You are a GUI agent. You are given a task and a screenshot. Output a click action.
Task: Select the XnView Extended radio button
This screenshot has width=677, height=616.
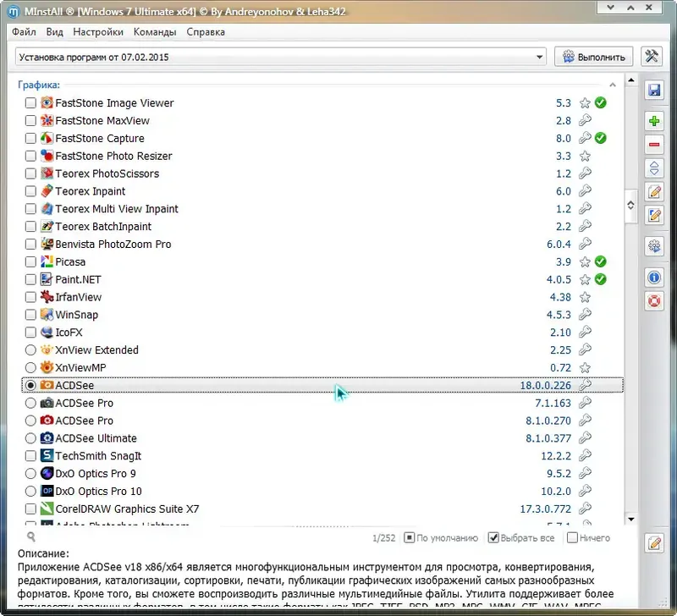30,350
